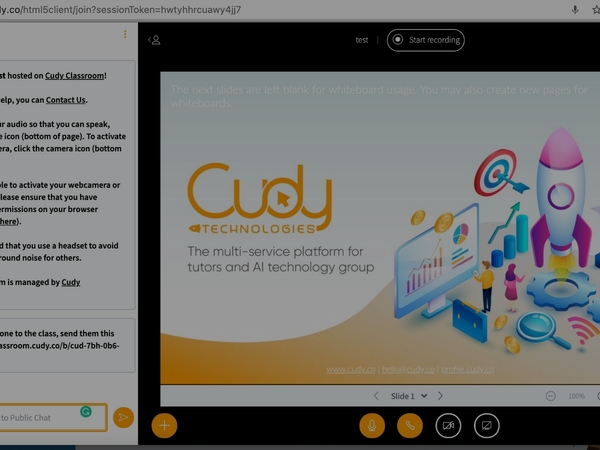Open the chat options three-dot menu
Image resolution: width=600 pixels, height=450 pixels.
click(x=125, y=34)
